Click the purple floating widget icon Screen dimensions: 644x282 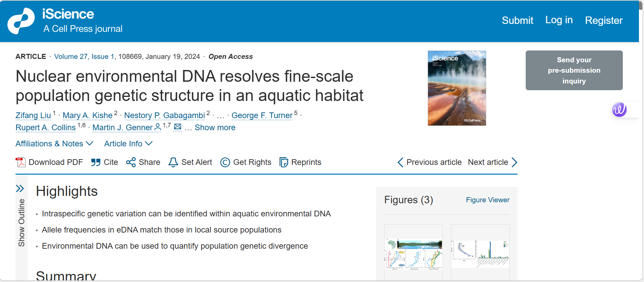619,110
